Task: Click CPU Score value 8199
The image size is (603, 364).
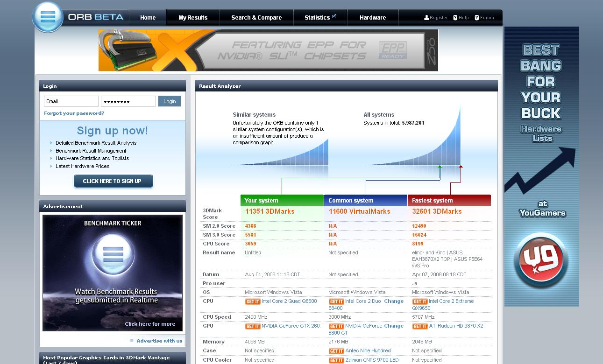Action: (x=418, y=244)
